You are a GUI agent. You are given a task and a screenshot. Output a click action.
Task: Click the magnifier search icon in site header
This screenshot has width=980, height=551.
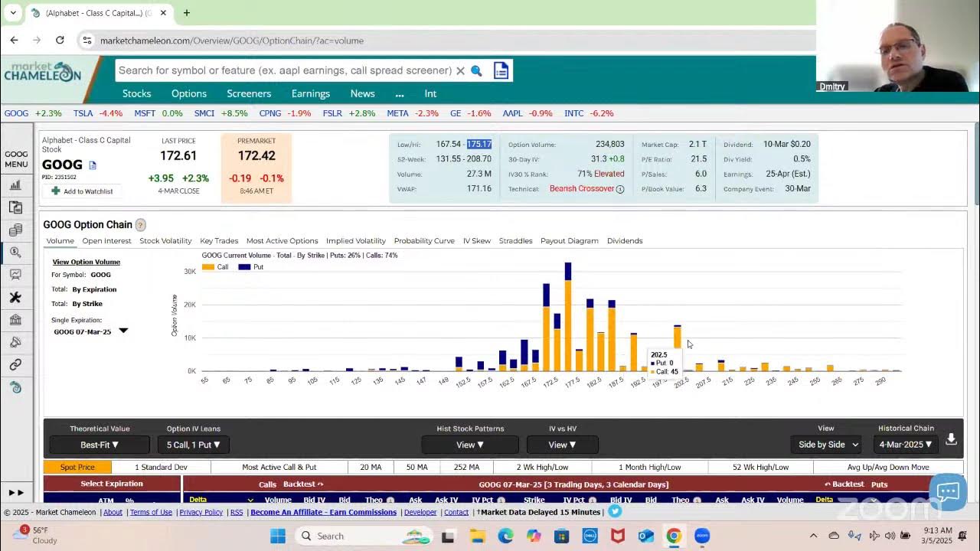(476, 70)
